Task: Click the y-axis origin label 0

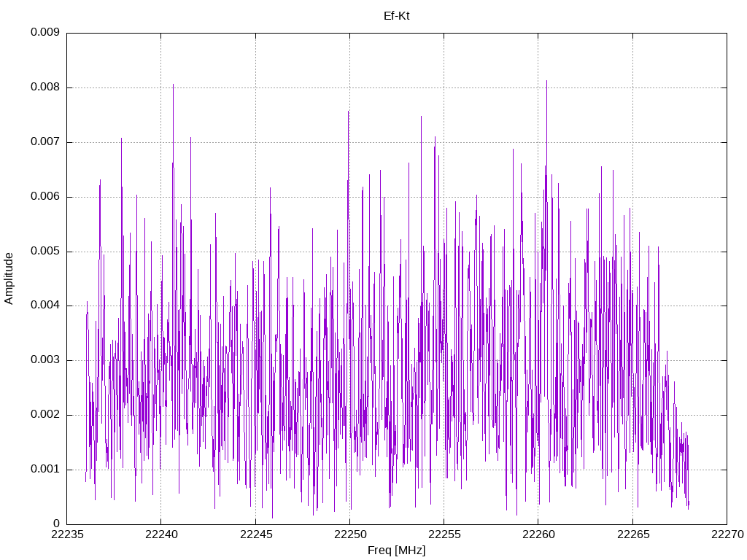Action: 56,524
